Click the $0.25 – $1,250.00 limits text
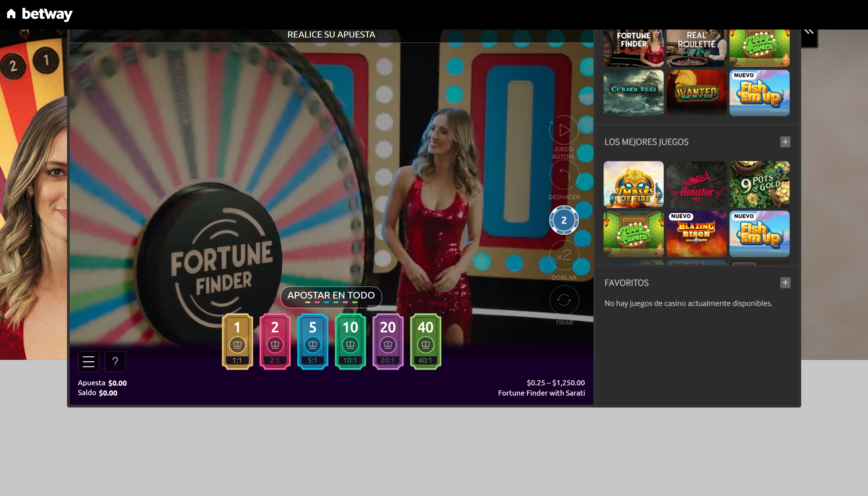Screen dimensions: 868x496 (556, 383)
